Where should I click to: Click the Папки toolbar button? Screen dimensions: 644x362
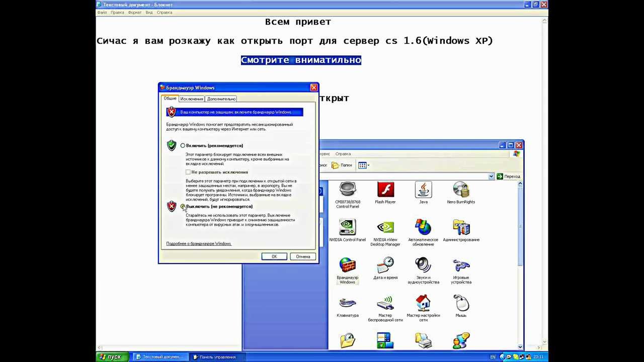pyautogui.click(x=342, y=165)
